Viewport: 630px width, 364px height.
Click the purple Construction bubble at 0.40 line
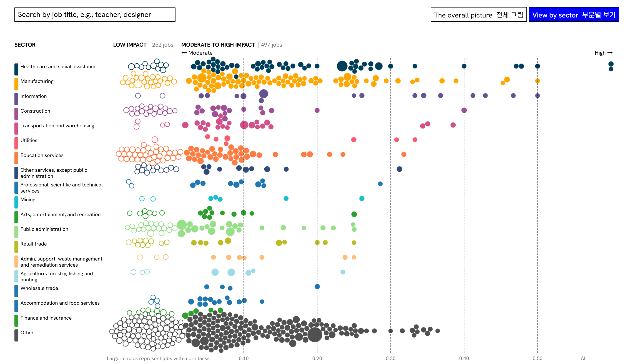(464, 110)
